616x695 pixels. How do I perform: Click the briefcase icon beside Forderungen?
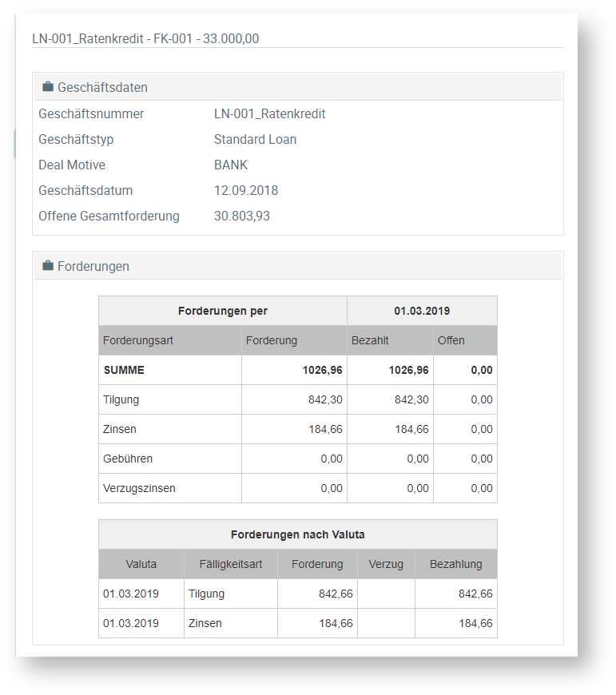tap(48, 266)
